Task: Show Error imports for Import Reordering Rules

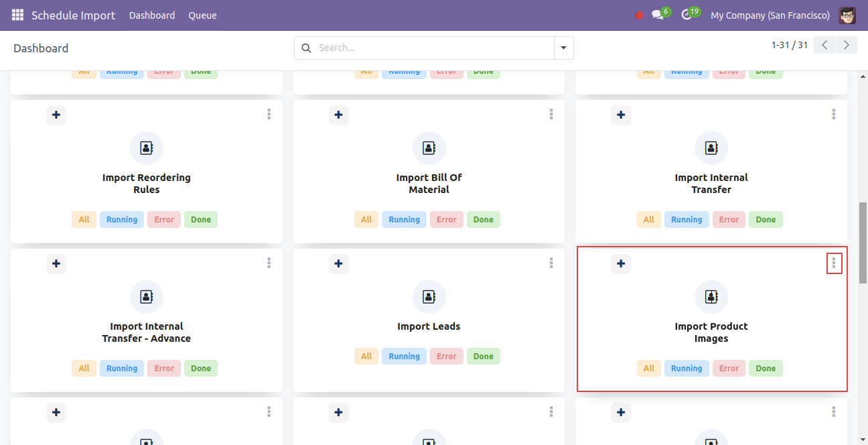Action: (x=164, y=220)
